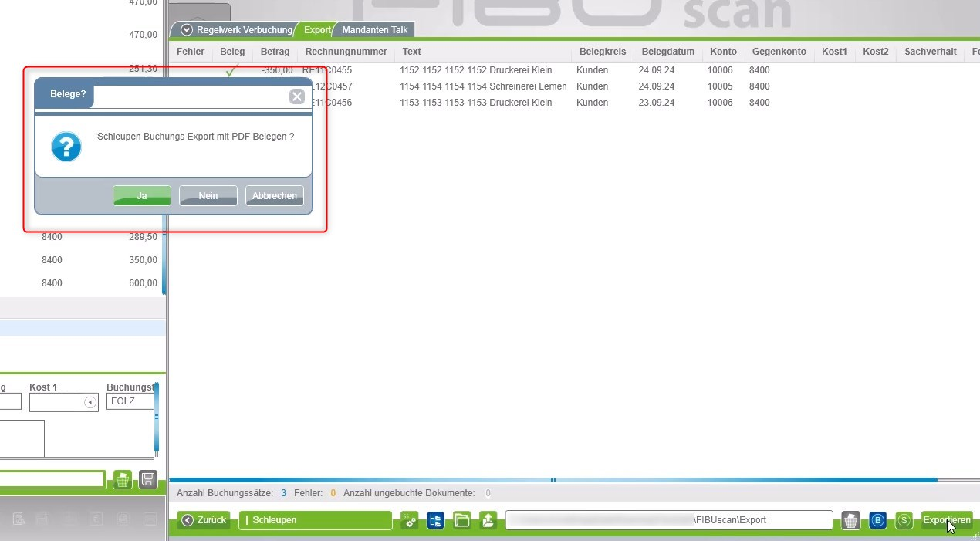
Task: Click the FIBUscan\Export path field
Action: pos(669,520)
